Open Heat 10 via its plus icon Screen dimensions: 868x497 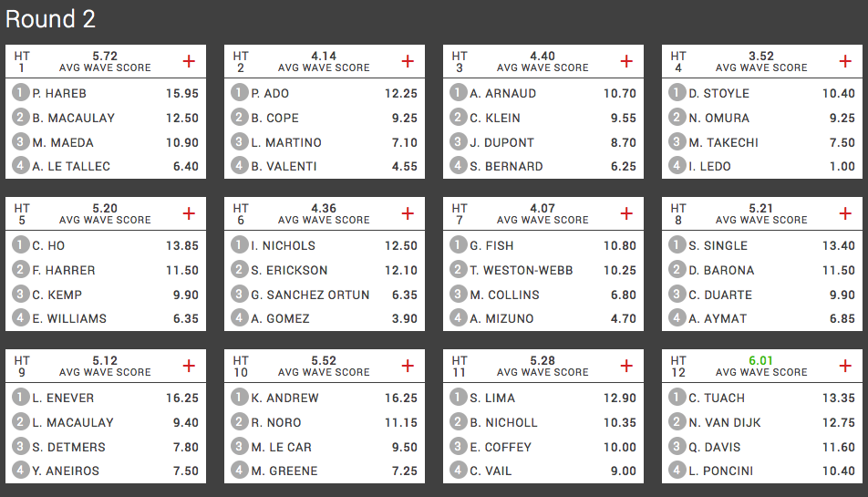click(x=408, y=366)
